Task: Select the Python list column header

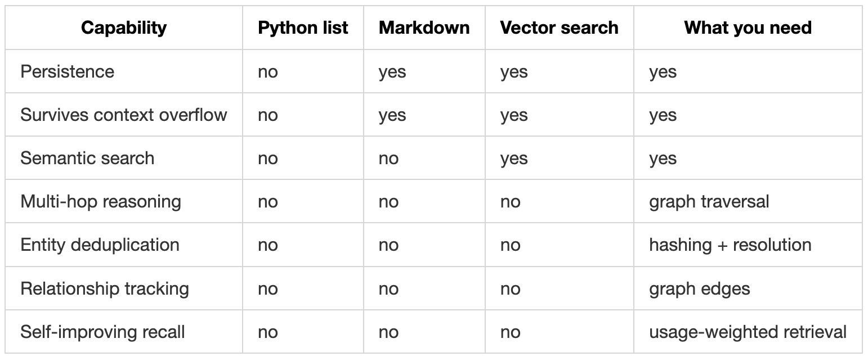Action: click(x=303, y=28)
